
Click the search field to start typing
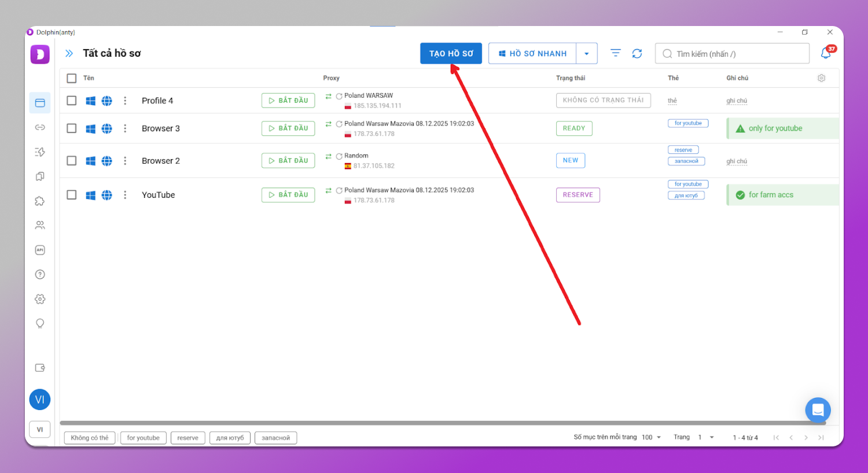coord(731,53)
